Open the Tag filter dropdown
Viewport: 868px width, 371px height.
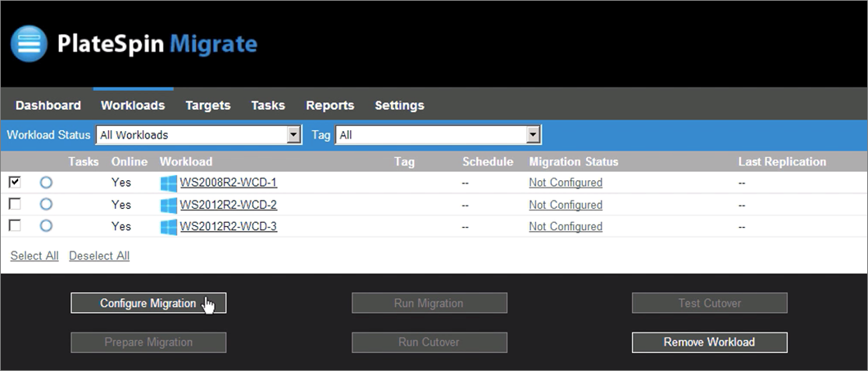(x=438, y=135)
